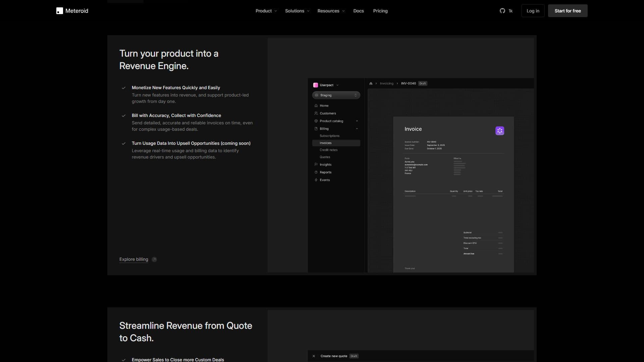Open the Product dropdown menu

[x=266, y=11]
